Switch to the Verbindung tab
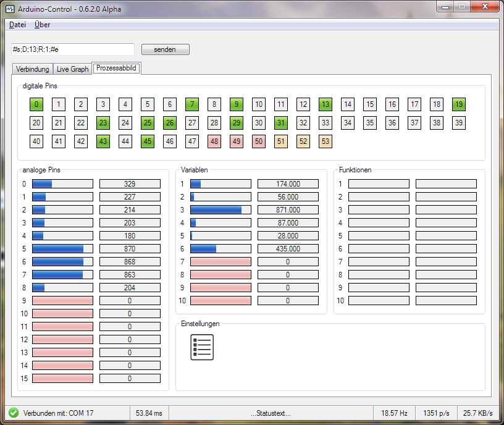 (x=33, y=69)
